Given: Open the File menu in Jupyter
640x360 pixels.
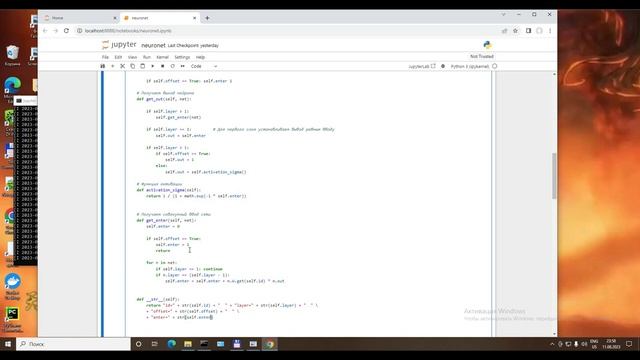Looking at the screenshot, I should (105, 57).
